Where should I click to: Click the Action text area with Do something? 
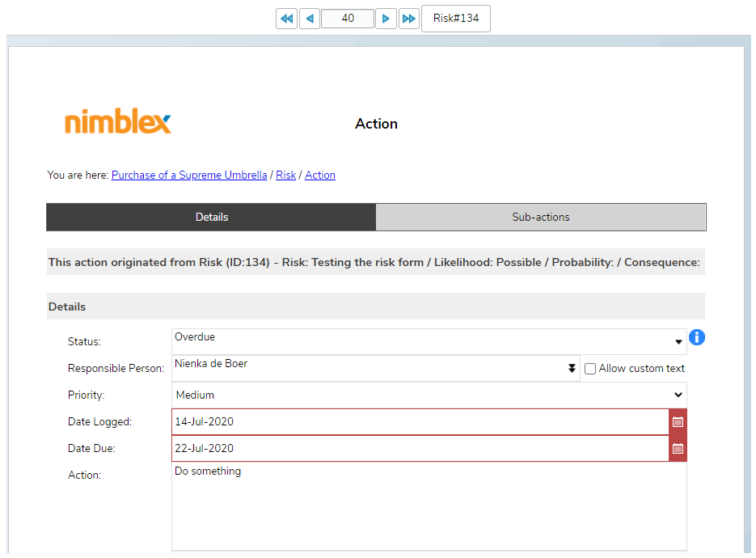click(x=429, y=506)
